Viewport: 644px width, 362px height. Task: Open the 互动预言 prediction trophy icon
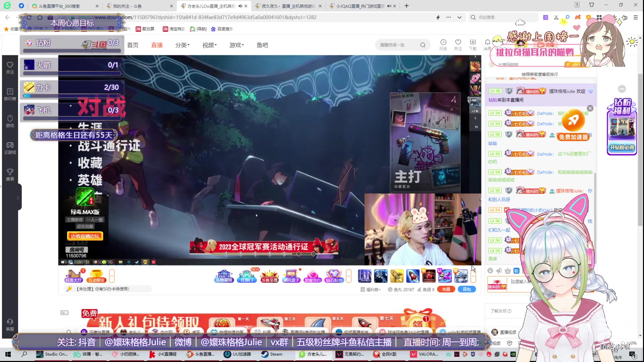click(x=97, y=276)
